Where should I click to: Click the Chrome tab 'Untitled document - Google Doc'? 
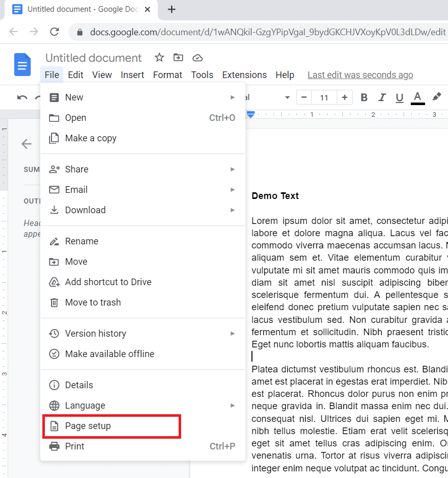tap(81, 10)
